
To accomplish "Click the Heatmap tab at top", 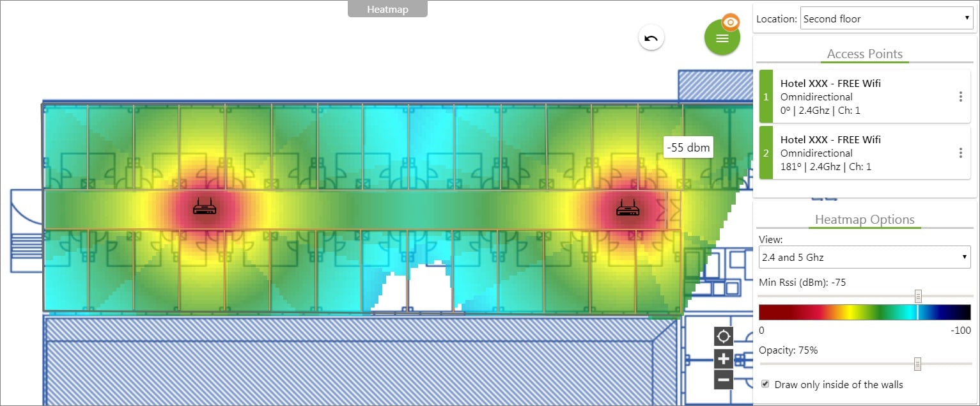I will tap(387, 9).
